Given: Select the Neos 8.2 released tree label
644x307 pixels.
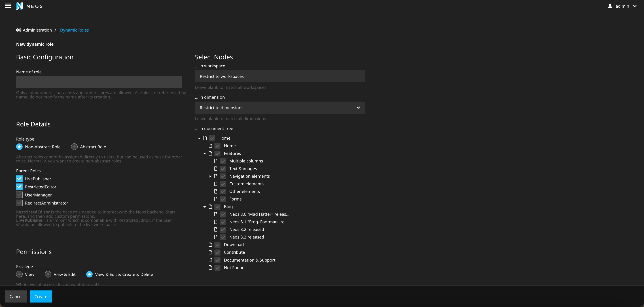Looking at the screenshot, I should [x=246, y=229].
